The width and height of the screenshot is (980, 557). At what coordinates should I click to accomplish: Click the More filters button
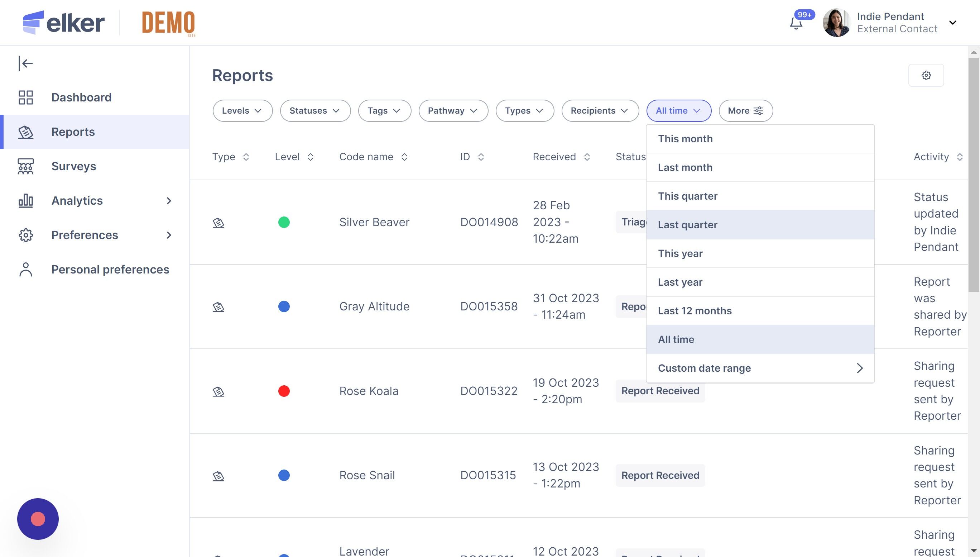[x=745, y=111]
